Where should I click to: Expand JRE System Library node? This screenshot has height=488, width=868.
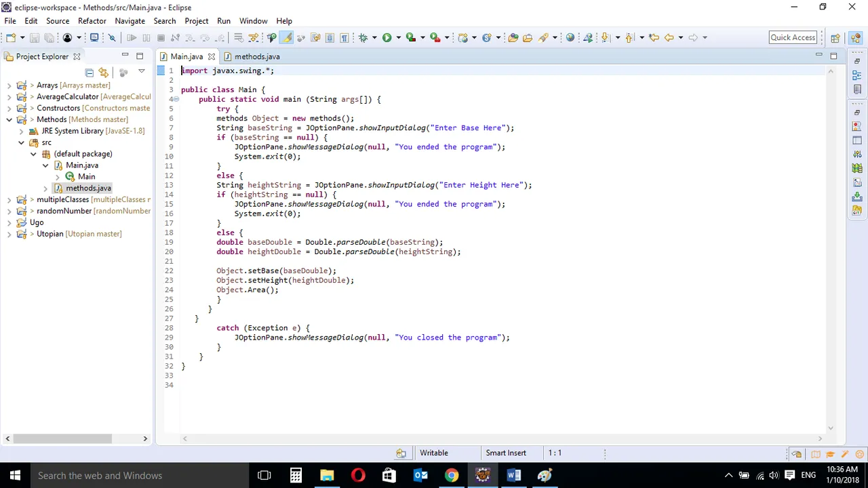pyautogui.click(x=21, y=131)
